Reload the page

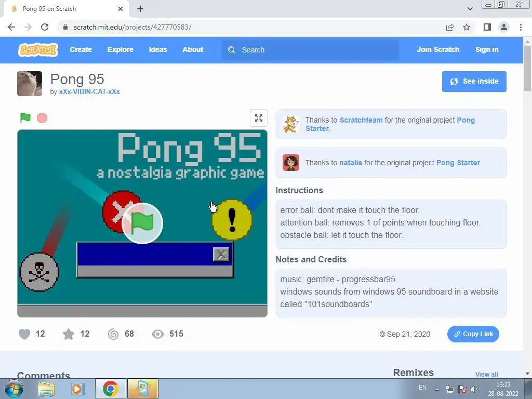(x=45, y=27)
